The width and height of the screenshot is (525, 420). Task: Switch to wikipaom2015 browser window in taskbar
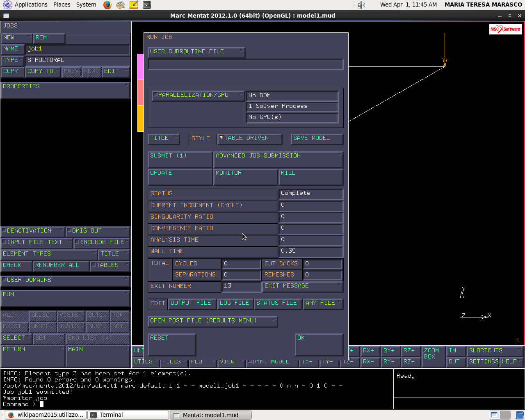coord(46,415)
